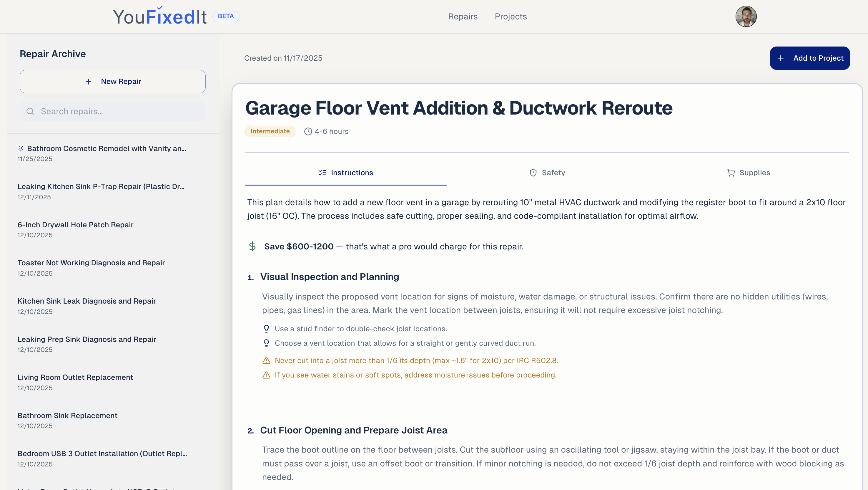The image size is (868, 490).
Task: Click the warning icon for joist depth
Action: coord(266,360)
